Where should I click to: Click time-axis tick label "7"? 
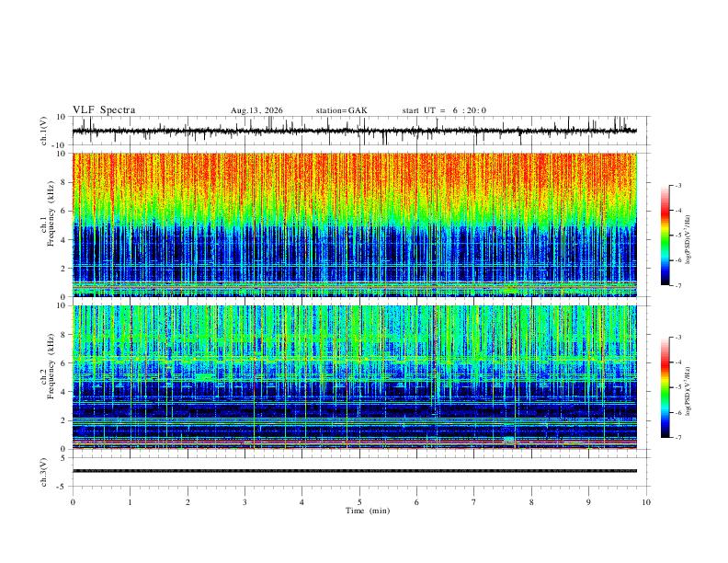[474, 502]
